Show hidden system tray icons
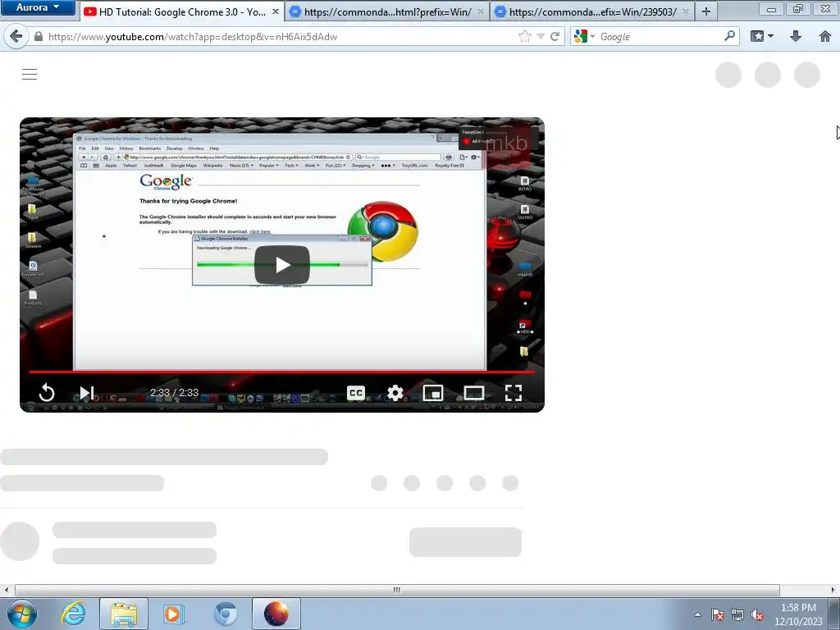Image resolution: width=840 pixels, height=630 pixels. click(697, 614)
